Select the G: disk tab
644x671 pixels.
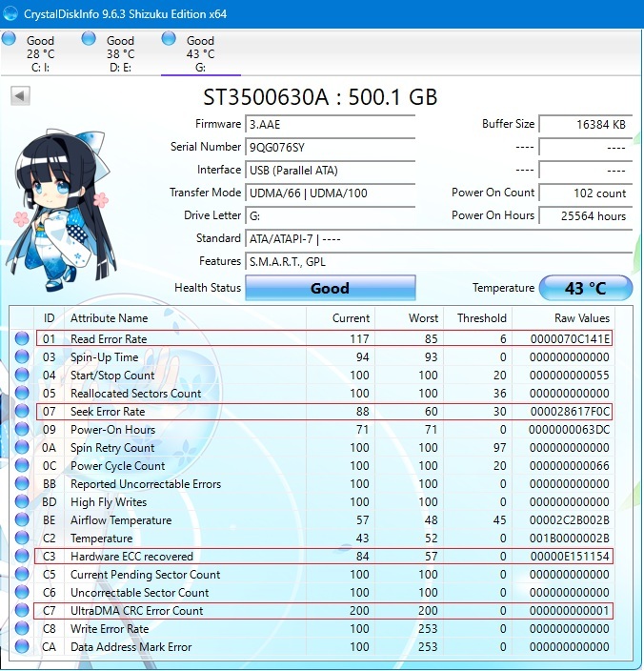tap(201, 53)
